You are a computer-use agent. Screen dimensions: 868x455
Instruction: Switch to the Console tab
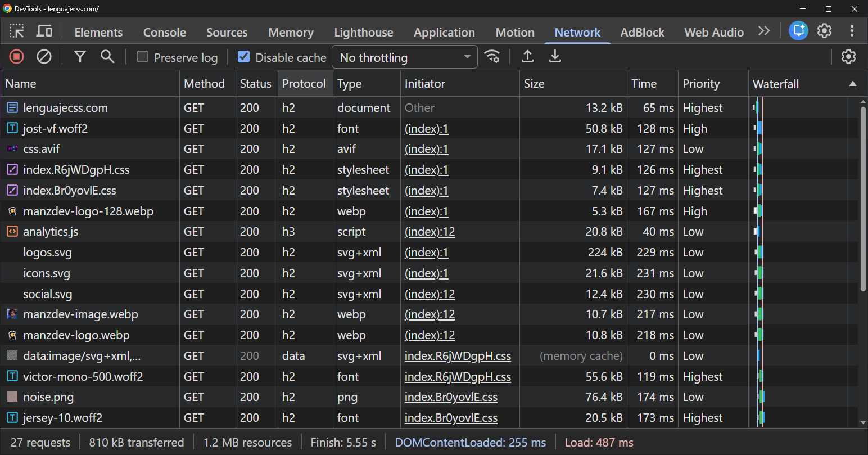click(165, 33)
